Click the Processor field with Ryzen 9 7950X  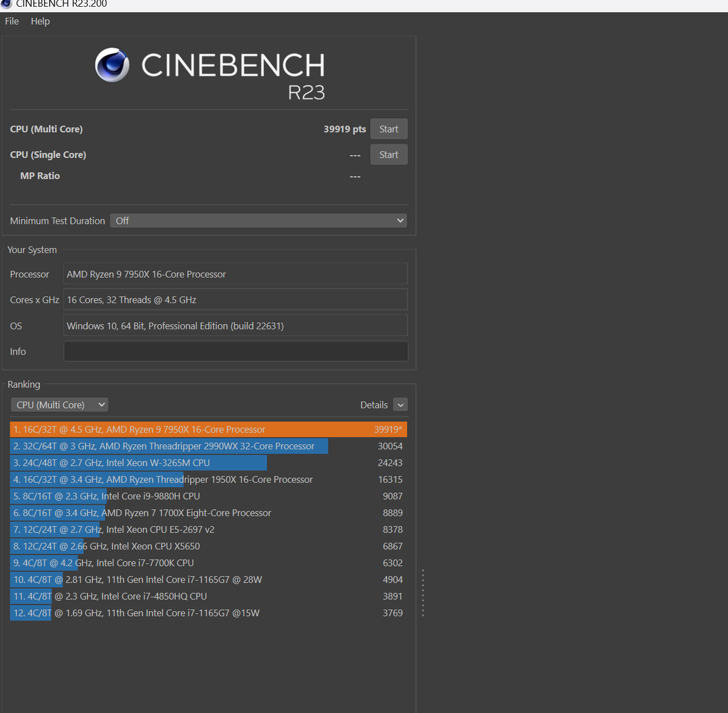236,274
